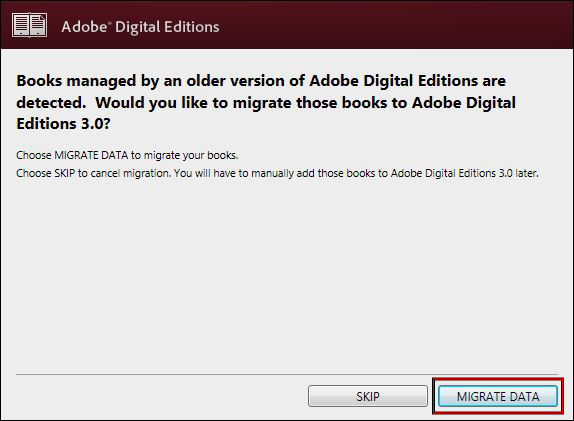
Task: Click the 'Books managed by an older version' heading
Action: click(x=261, y=81)
